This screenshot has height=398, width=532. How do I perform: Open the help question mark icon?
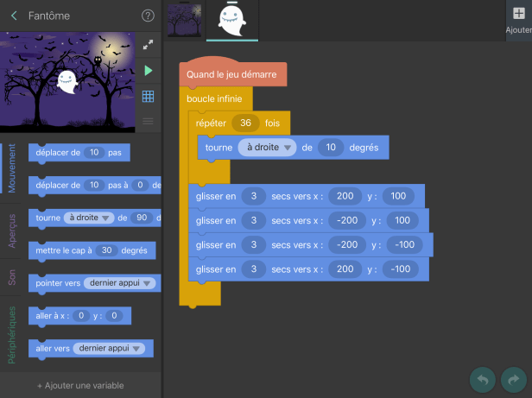(x=148, y=16)
